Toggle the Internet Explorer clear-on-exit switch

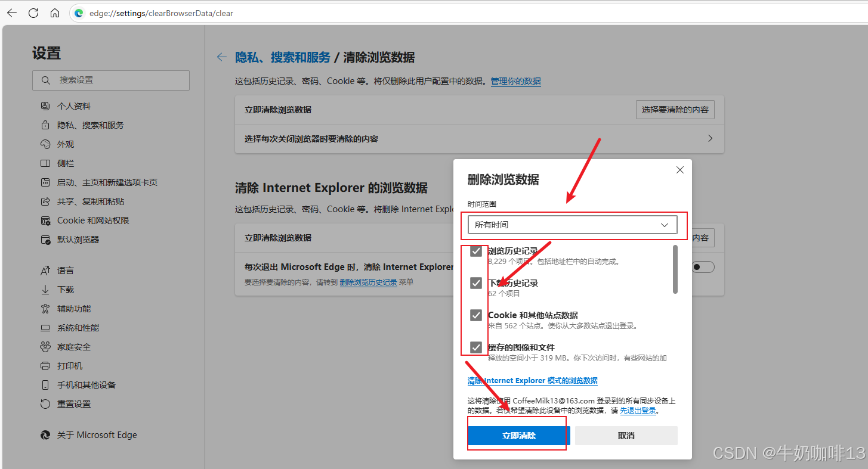click(x=703, y=267)
